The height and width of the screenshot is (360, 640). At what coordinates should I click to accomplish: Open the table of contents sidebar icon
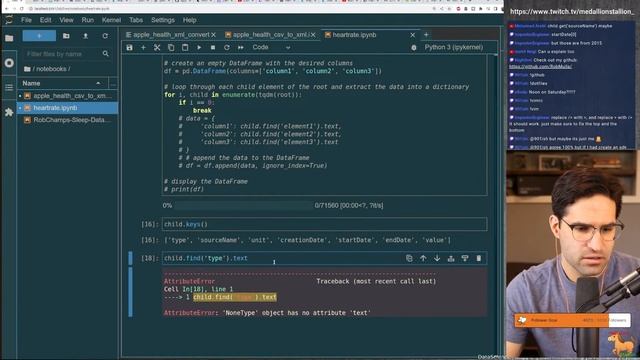[9, 87]
